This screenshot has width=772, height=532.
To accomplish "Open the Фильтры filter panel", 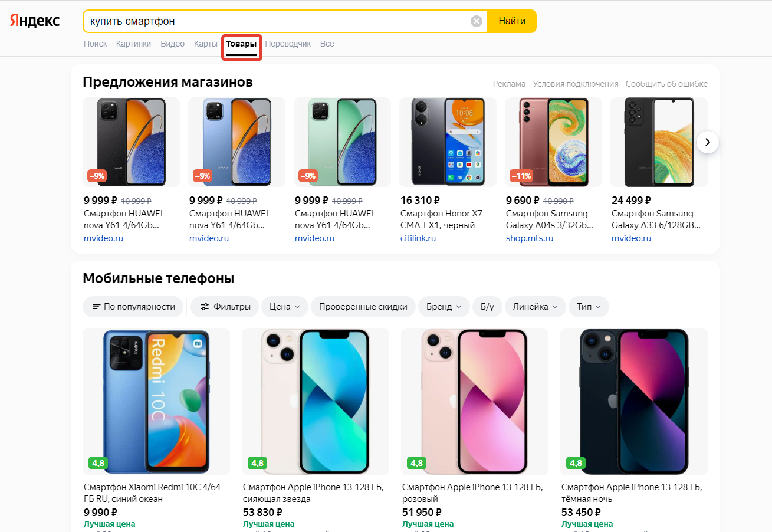I will click(225, 307).
